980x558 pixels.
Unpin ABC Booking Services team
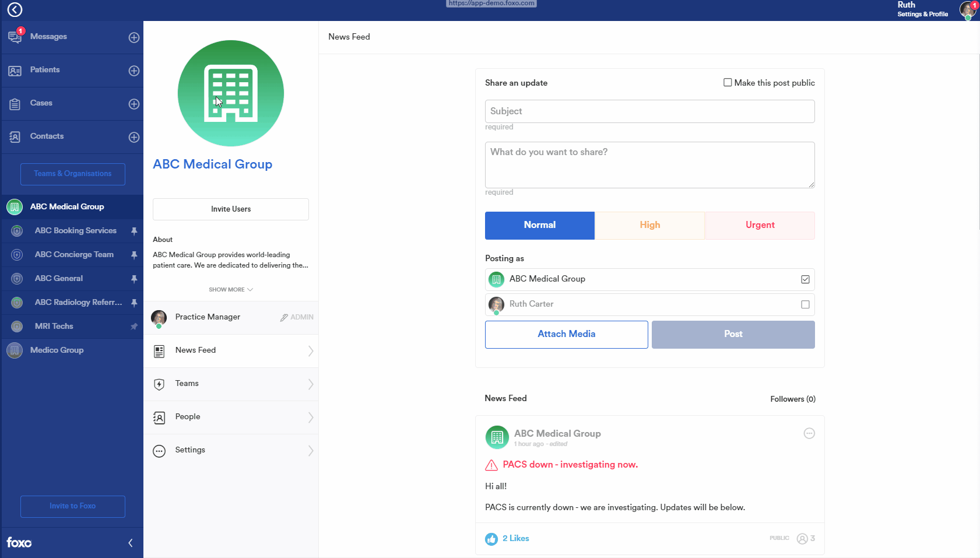pos(134,231)
